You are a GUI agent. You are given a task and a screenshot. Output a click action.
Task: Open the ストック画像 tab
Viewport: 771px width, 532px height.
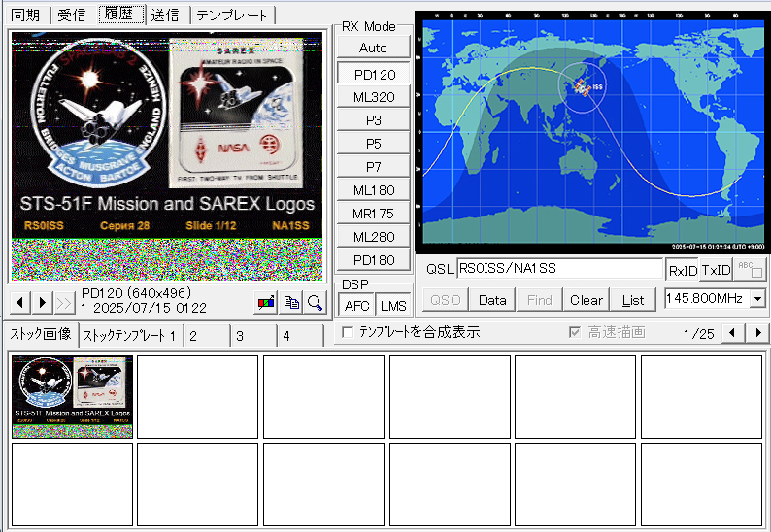tap(42, 334)
